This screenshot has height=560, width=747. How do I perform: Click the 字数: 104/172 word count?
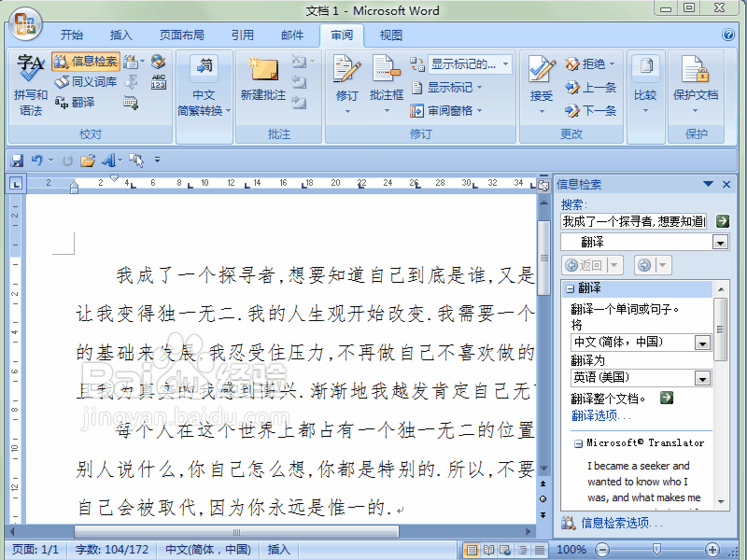pyautogui.click(x=112, y=550)
